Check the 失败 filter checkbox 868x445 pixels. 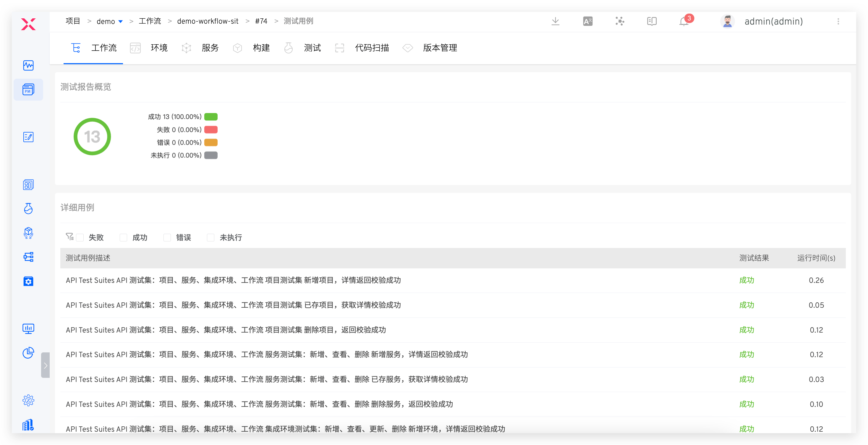80,238
